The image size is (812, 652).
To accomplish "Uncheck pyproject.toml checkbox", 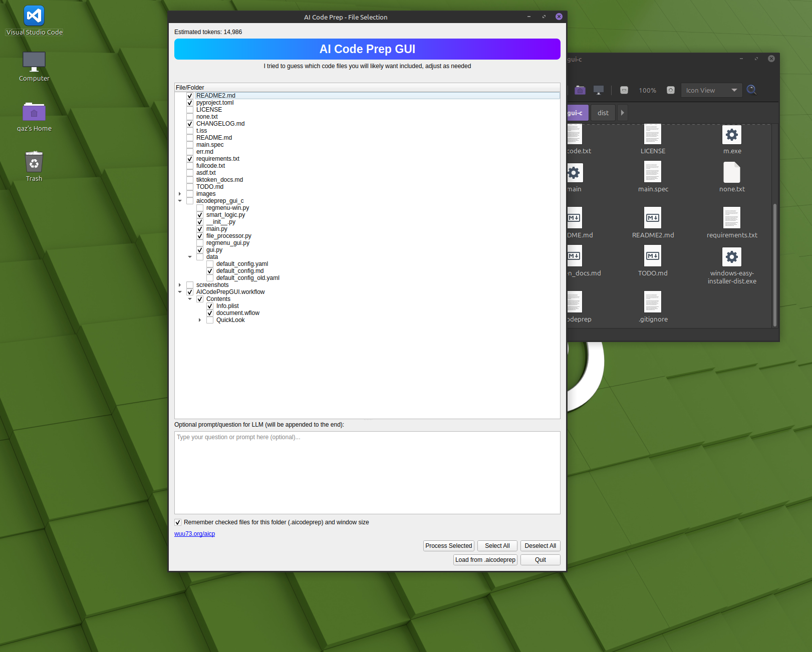I will [x=190, y=103].
